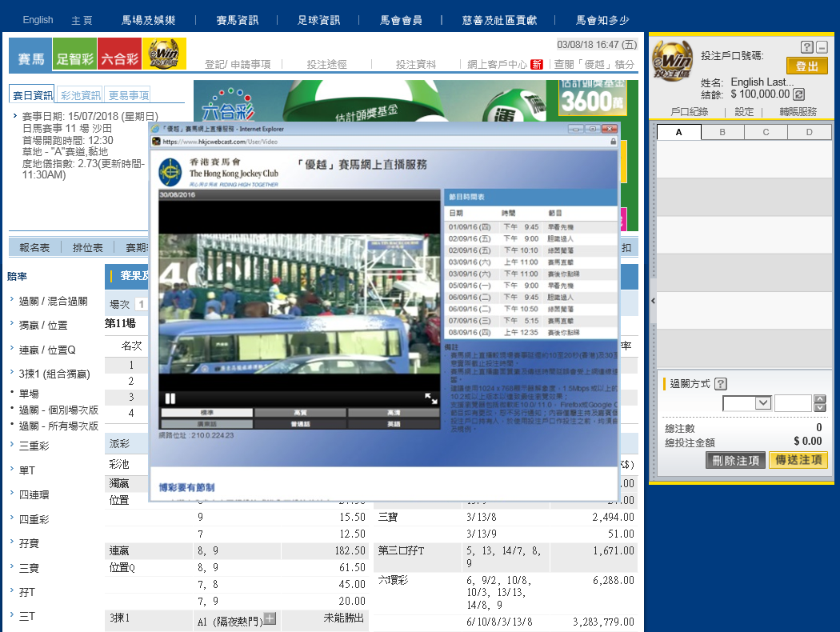This screenshot has width=840, height=632.
Task: Open help icon beside 登出 button
Action: click(x=807, y=47)
